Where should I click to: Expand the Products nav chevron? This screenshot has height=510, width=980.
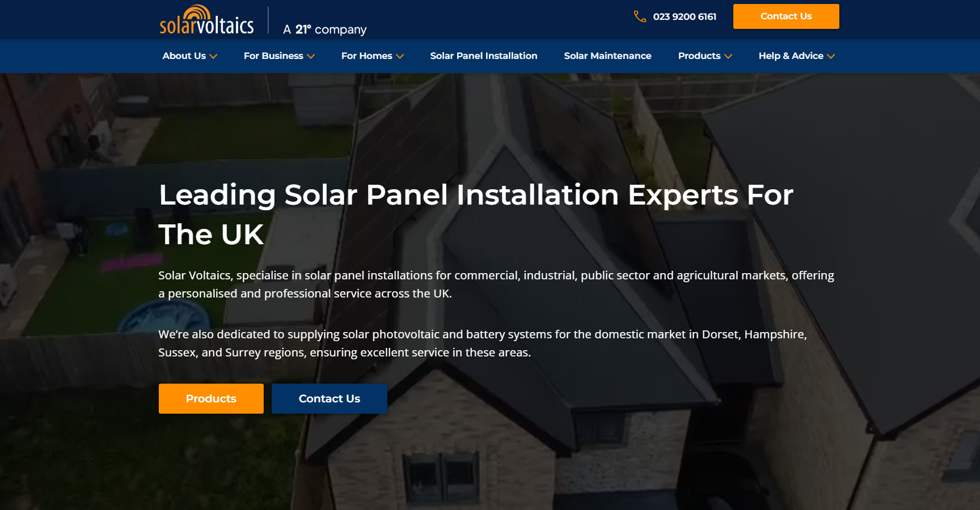[728, 56]
